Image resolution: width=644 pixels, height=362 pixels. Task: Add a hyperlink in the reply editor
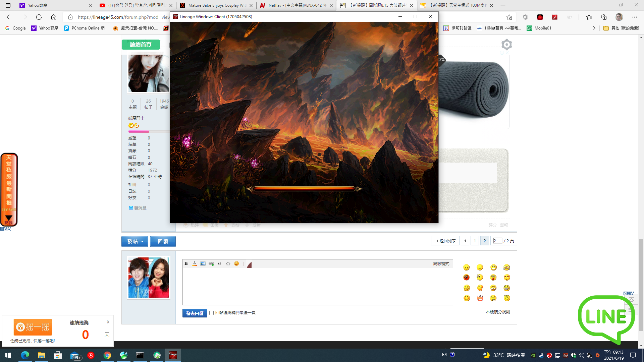coord(211,264)
